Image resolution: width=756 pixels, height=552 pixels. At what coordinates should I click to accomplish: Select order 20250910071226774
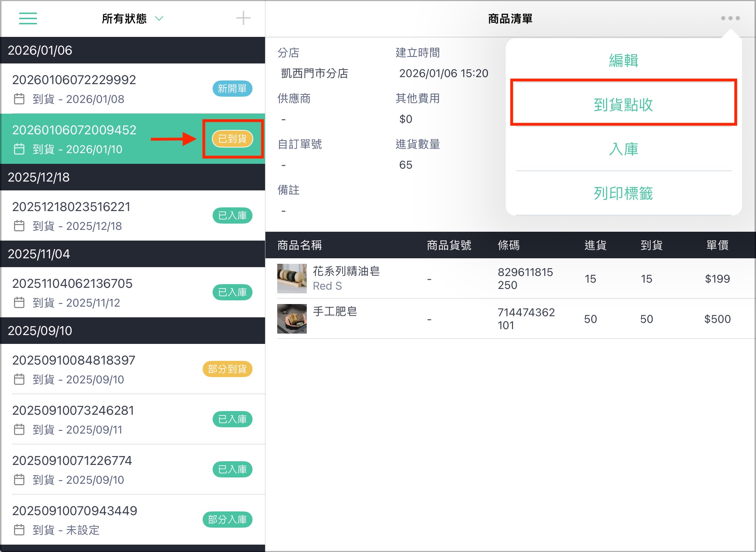pyautogui.click(x=133, y=469)
